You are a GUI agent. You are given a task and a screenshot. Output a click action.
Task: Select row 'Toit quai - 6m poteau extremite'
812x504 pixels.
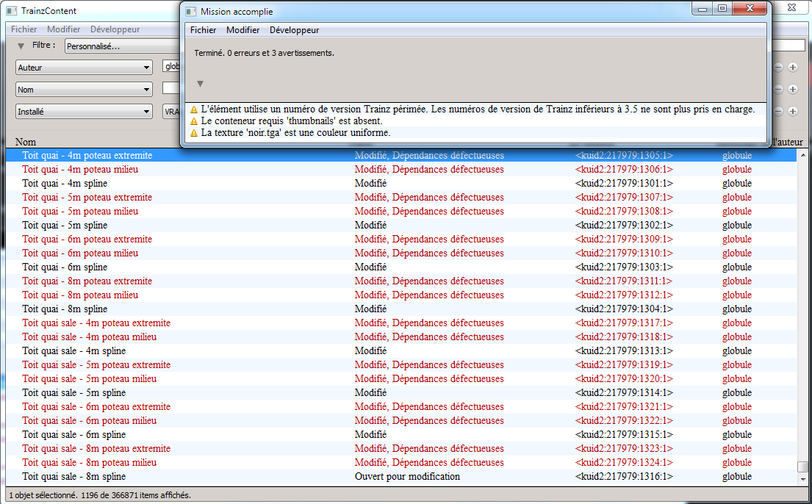401,240
